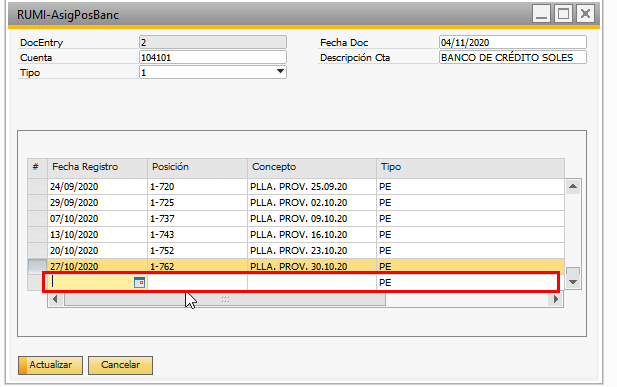Maximize the RUMI-AsigPosBanc window
This screenshot has height=387, width=617.
pos(563,14)
